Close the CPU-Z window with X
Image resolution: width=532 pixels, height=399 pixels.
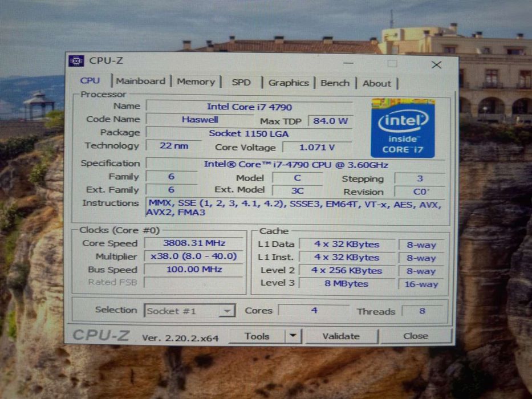436,64
